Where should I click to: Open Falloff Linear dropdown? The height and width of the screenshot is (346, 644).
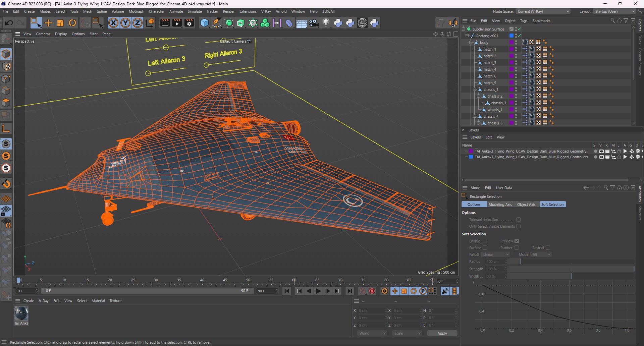(x=496, y=254)
